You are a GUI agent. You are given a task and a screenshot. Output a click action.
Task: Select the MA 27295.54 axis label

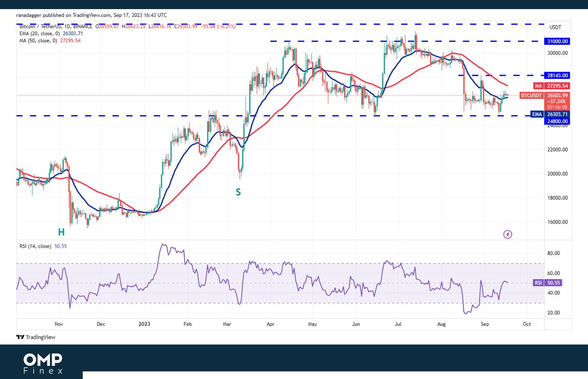552,86
